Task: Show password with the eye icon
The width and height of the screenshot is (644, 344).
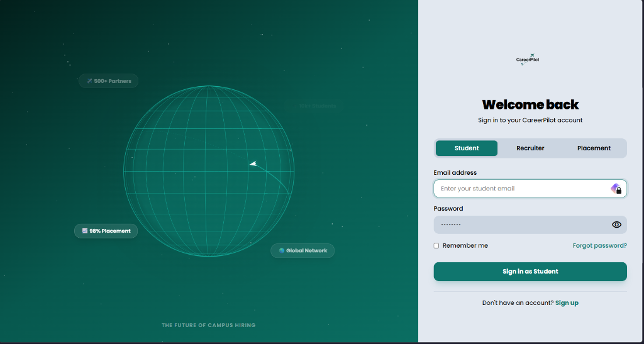Action: click(616, 225)
